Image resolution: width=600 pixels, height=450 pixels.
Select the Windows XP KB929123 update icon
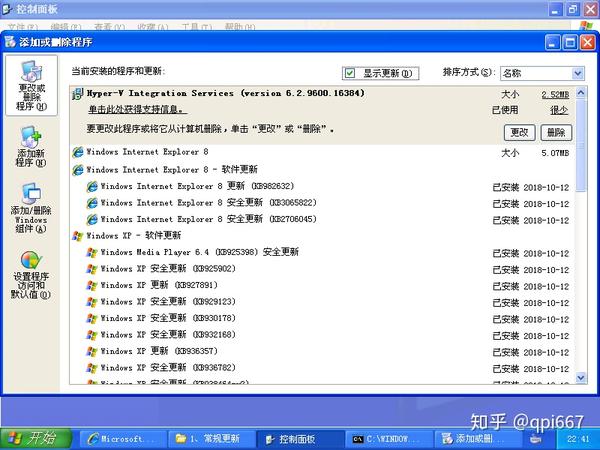tap(92, 302)
